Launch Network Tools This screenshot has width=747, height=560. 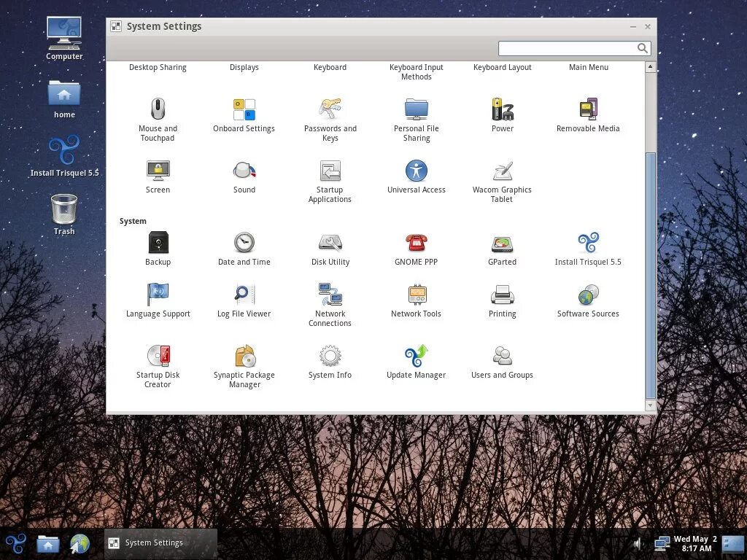point(417,300)
